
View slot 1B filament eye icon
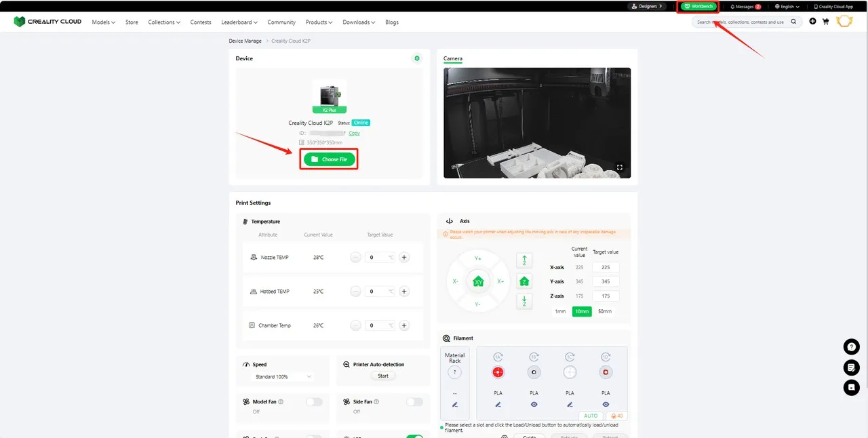534,405
